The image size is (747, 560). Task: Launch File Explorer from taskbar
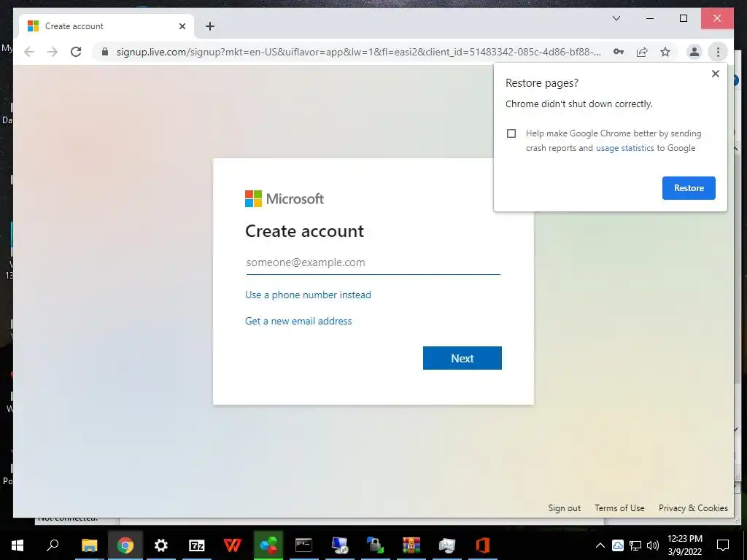click(x=89, y=545)
